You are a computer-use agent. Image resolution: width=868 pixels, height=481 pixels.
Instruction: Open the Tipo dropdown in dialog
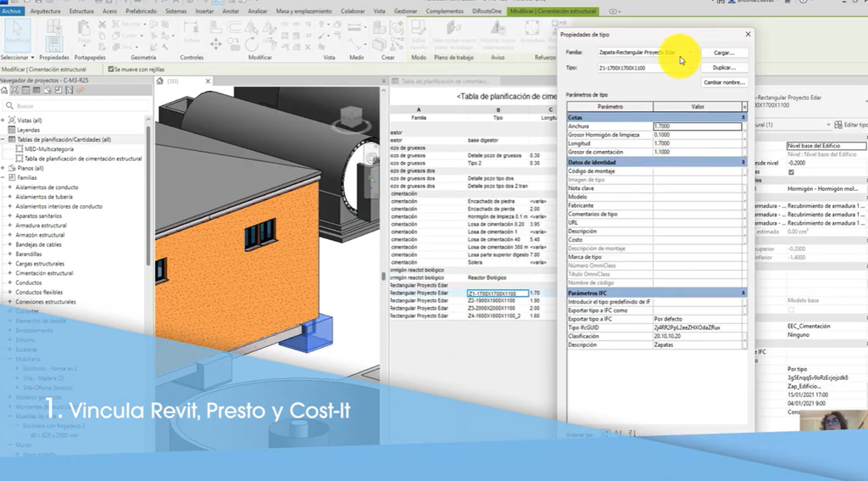(692, 68)
